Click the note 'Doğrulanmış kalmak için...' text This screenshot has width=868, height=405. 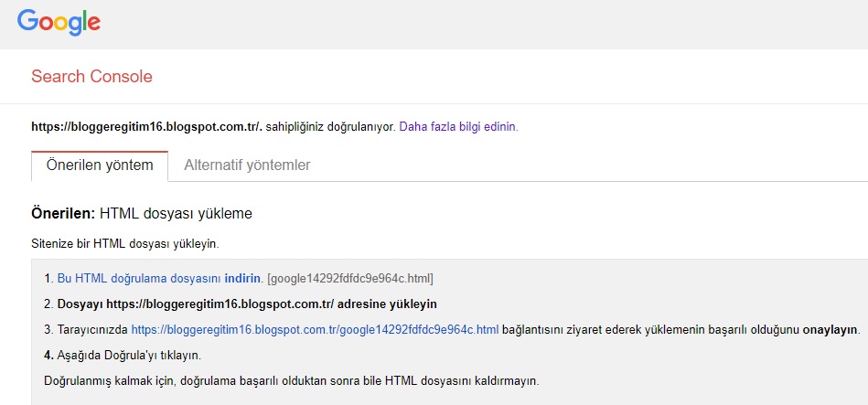click(291, 381)
